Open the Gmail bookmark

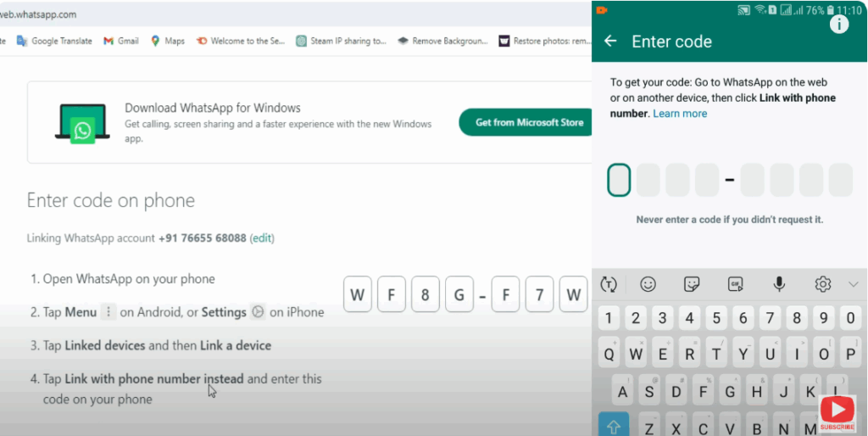click(x=121, y=41)
